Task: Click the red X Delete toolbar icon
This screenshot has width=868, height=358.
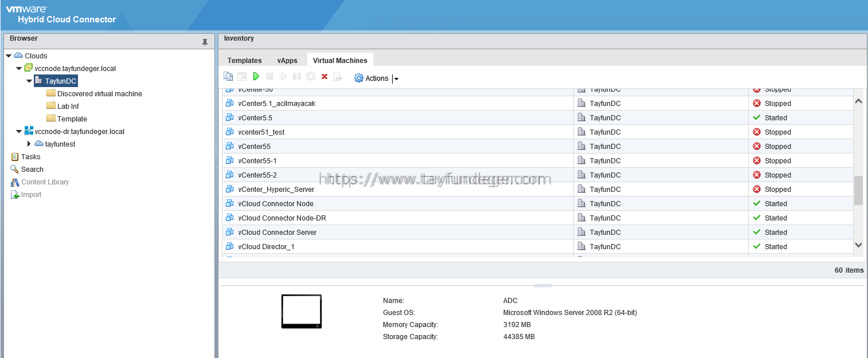Action: point(324,77)
